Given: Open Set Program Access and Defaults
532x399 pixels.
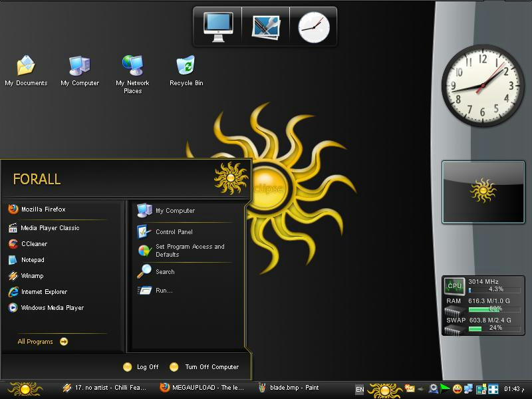Looking at the screenshot, I should [181, 251].
